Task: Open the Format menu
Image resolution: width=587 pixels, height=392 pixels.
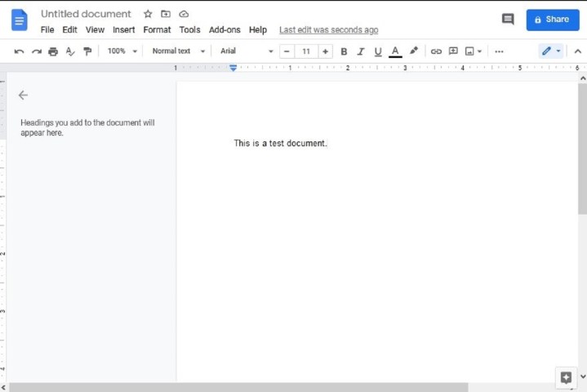Action: (157, 29)
